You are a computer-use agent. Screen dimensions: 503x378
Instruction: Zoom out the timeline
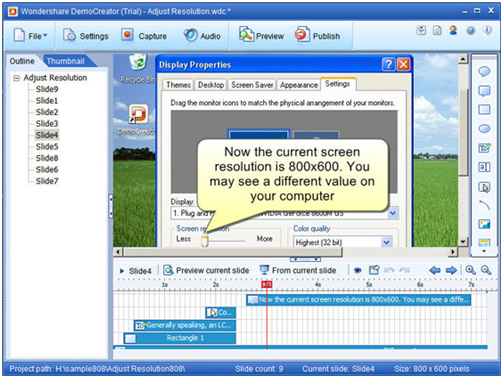pos(486,270)
